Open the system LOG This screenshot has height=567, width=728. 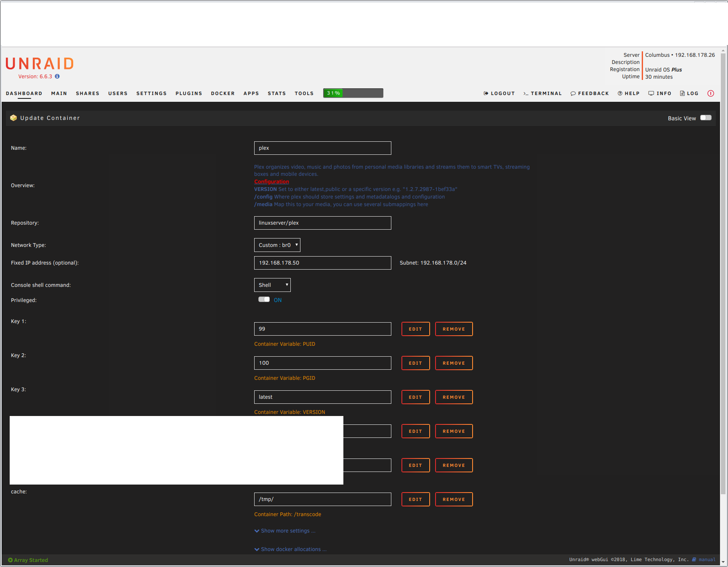[689, 93]
